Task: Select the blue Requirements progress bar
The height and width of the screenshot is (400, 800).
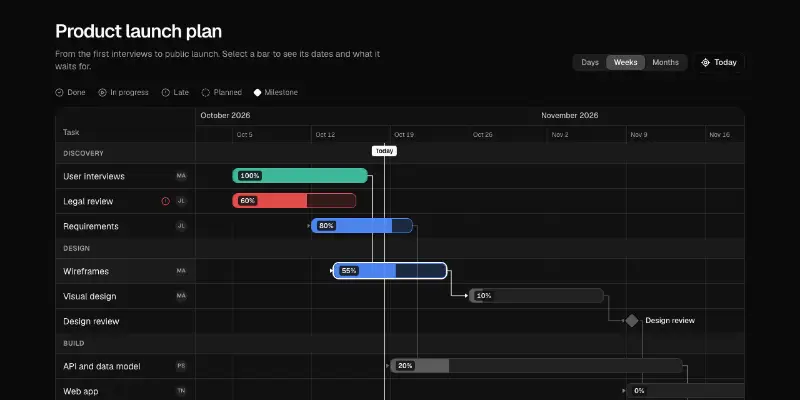Action: (x=362, y=226)
